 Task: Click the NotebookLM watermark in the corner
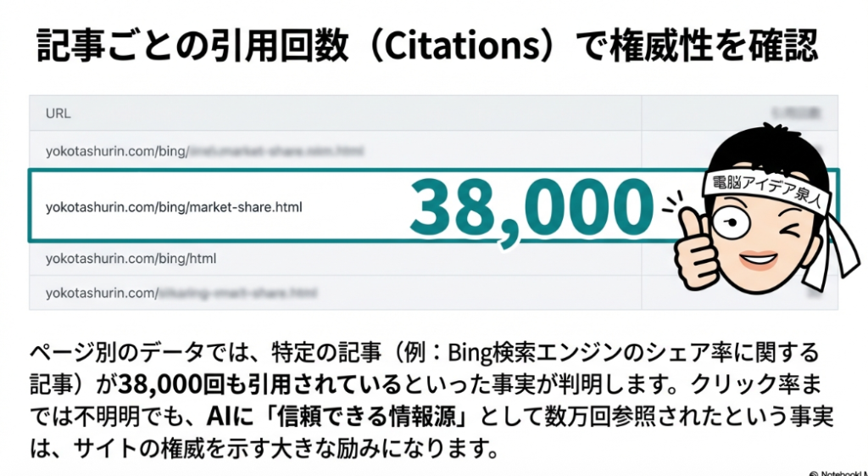837,471
